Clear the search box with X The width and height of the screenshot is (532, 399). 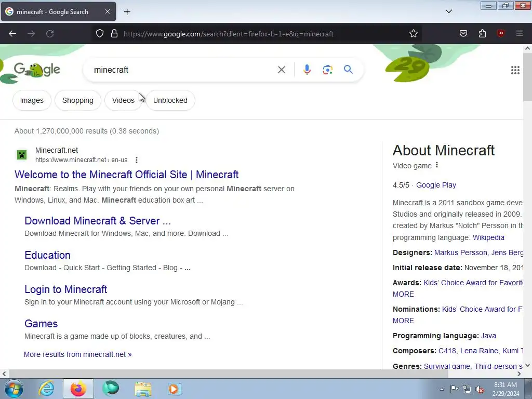point(281,70)
